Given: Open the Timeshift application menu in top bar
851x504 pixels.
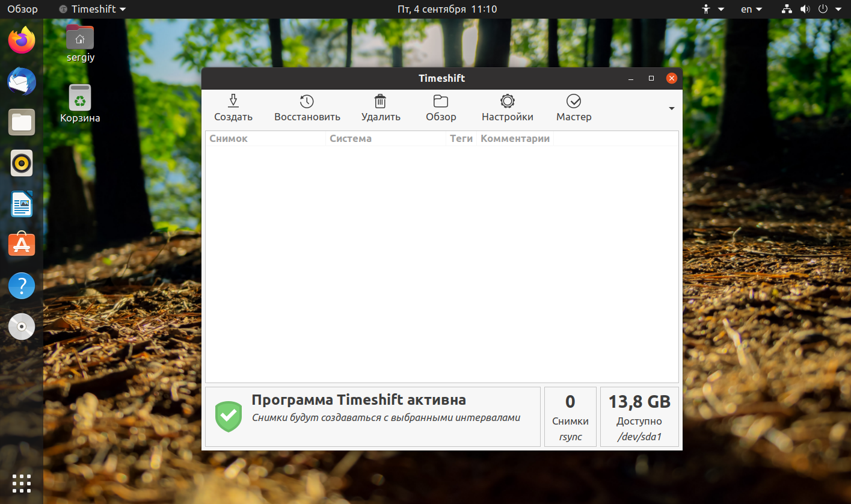Looking at the screenshot, I should (93, 9).
